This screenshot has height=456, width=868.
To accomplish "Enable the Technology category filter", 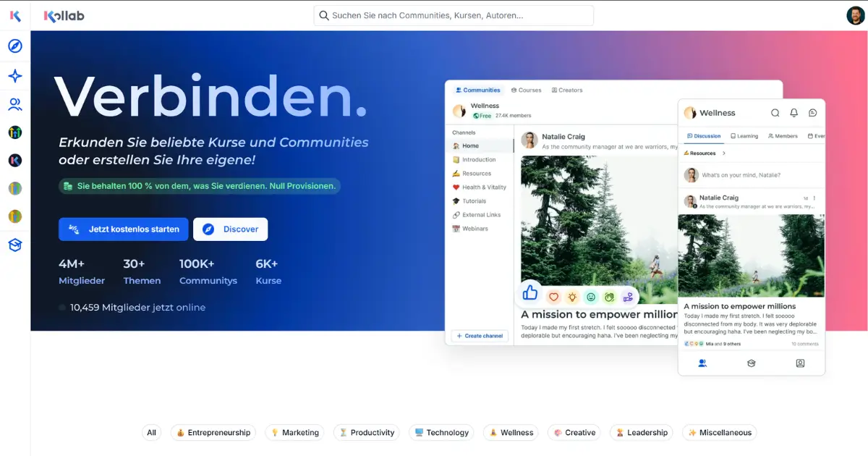I will [x=441, y=432].
